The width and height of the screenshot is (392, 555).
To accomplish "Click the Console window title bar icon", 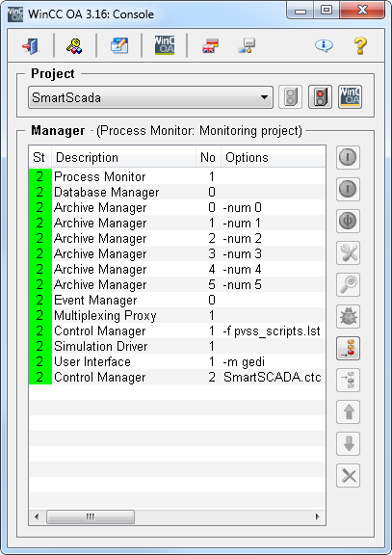I will 15,14.
